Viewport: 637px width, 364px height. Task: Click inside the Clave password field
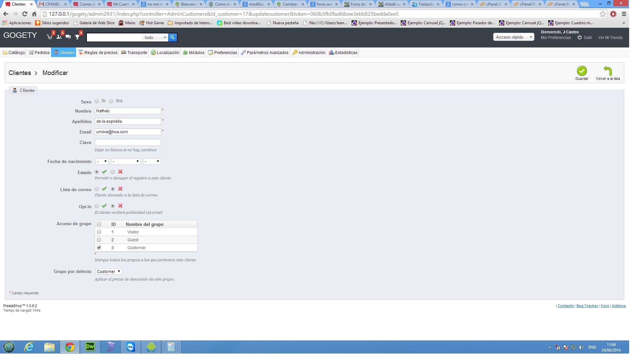click(x=128, y=142)
